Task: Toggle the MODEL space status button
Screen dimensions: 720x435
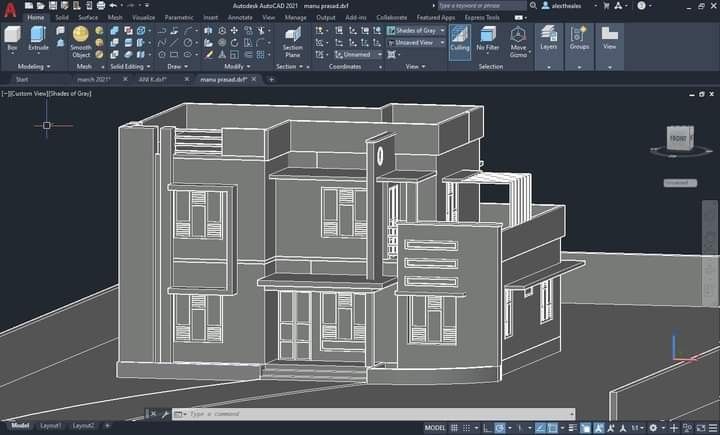Action: click(x=435, y=427)
